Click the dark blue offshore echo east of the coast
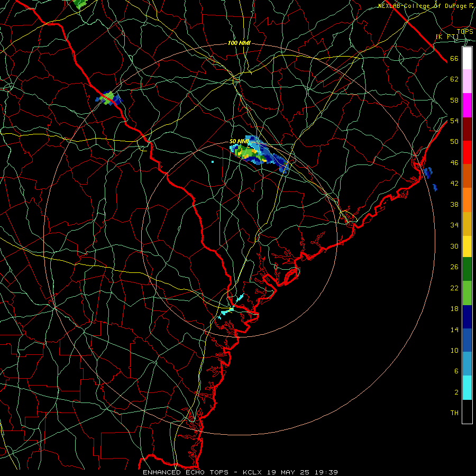 (428, 172)
